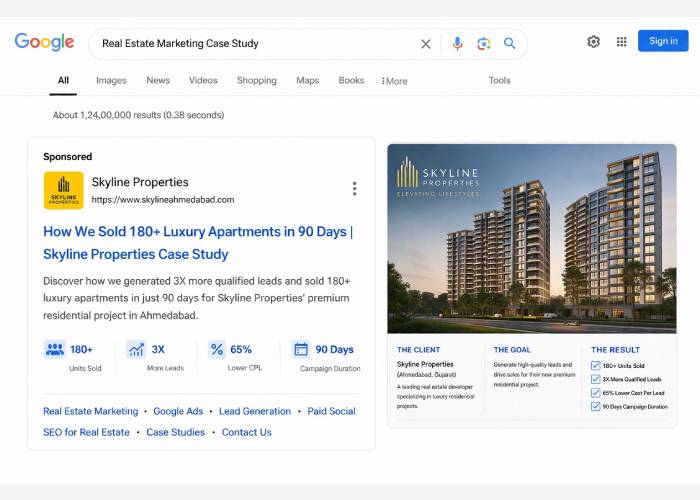Open settings via the gear icon
Image resolution: width=700 pixels, height=500 pixels.
coord(593,42)
